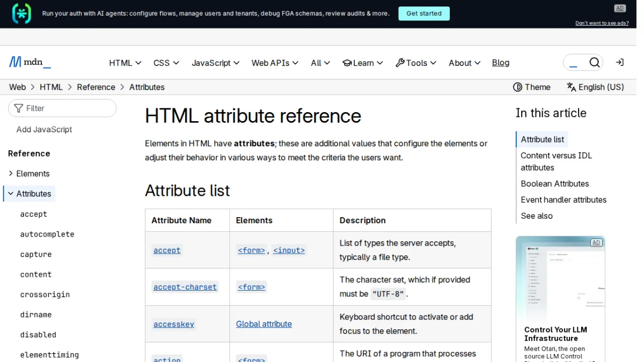The width and height of the screenshot is (644, 362).
Task: Go to HTML in the breadcrumb
Action: coord(51,87)
